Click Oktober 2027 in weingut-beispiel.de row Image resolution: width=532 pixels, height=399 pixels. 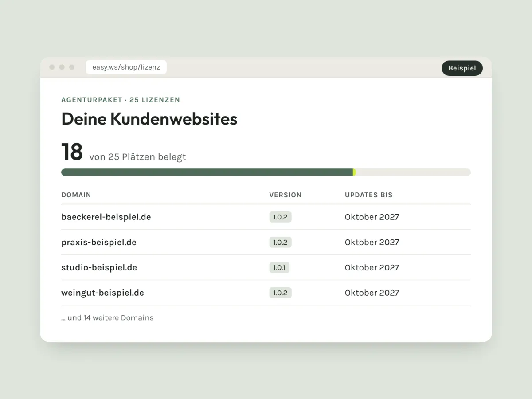point(372,293)
